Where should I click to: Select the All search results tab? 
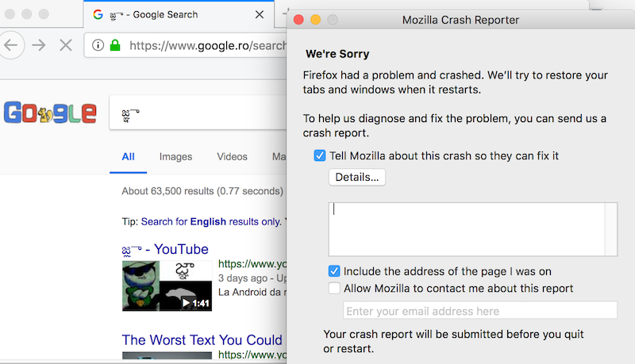(x=128, y=157)
